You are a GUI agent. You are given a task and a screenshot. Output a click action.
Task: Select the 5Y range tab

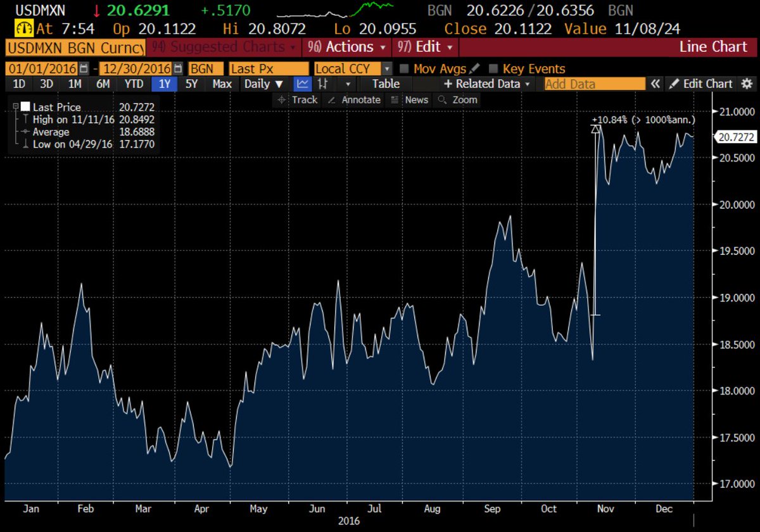point(193,84)
